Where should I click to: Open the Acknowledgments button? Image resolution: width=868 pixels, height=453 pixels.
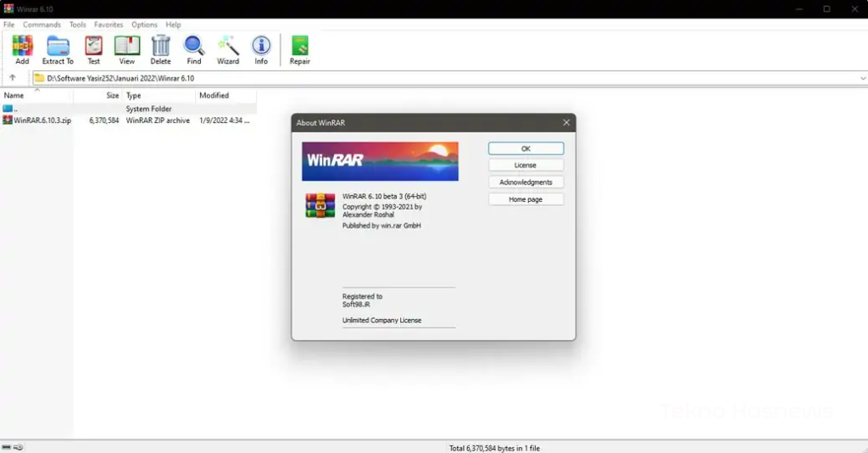pos(526,182)
